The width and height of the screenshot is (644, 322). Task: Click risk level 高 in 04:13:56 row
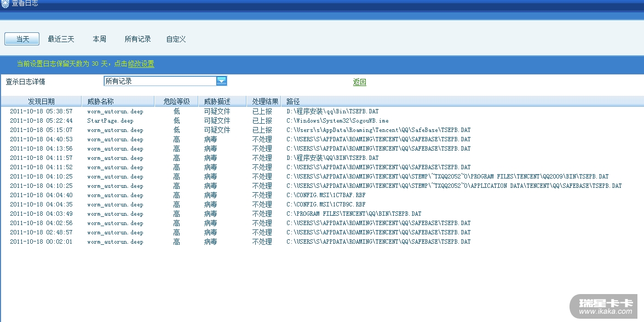[x=176, y=149]
